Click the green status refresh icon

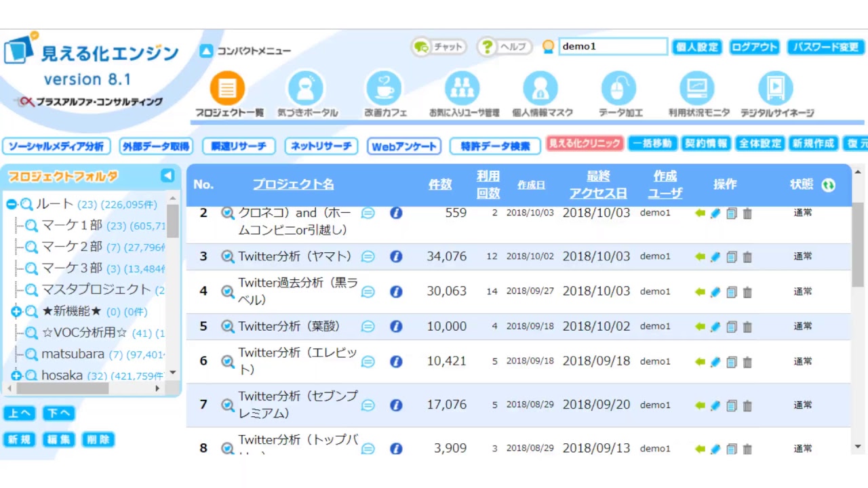828,185
